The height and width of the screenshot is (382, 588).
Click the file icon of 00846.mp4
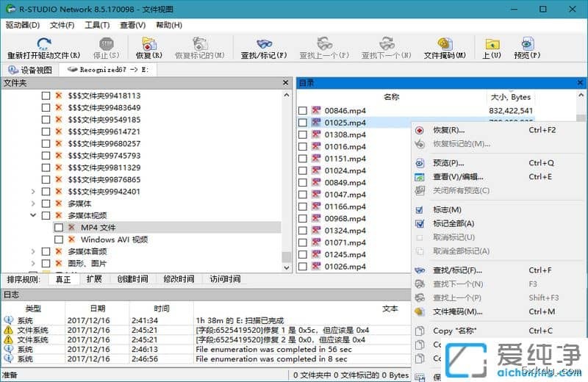(316, 110)
